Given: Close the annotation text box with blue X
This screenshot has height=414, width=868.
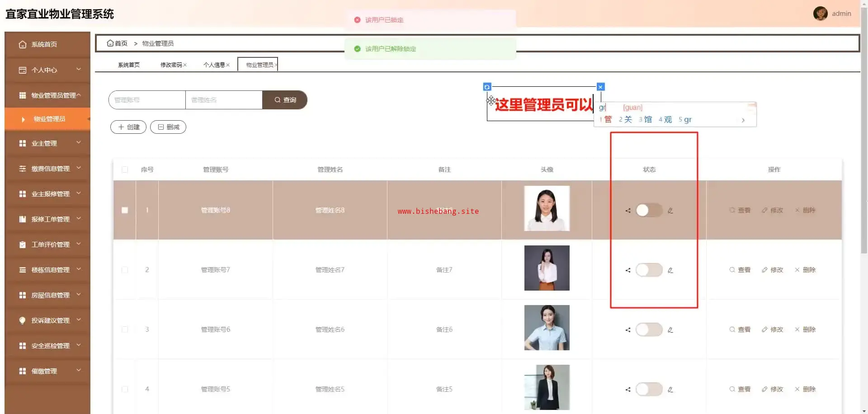Looking at the screenshot, I should coord(600,87).
